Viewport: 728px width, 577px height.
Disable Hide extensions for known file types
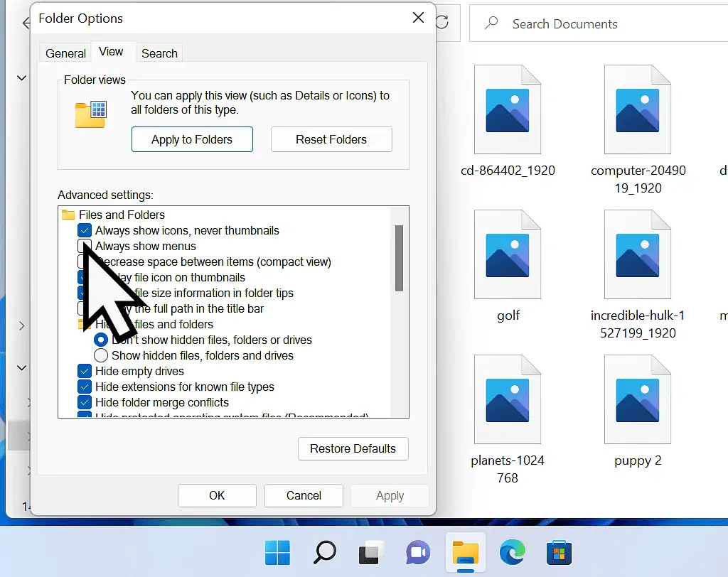(85, 387)
